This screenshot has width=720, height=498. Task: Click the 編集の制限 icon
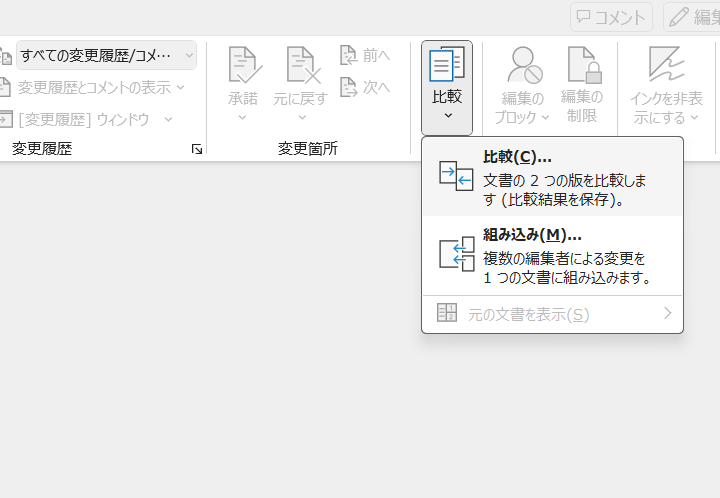[x=584, y=65]
